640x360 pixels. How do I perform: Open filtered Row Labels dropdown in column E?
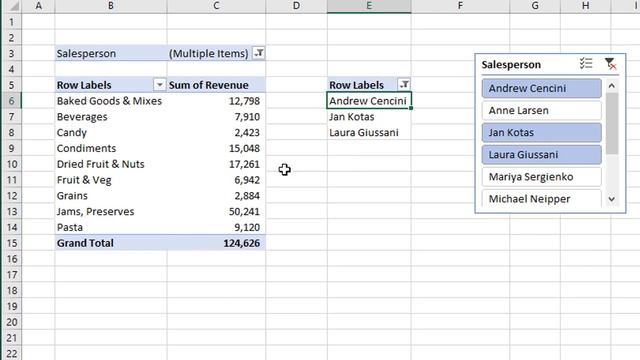(x=404, y=84)
